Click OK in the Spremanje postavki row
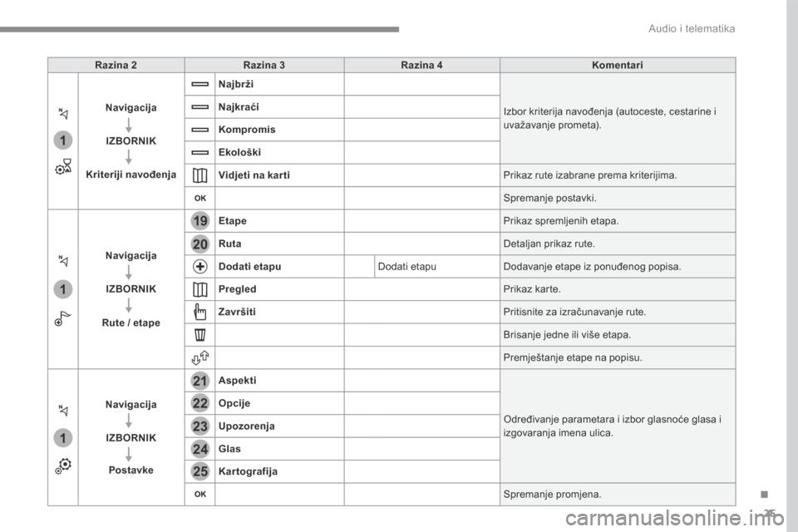The image size is (798, 532). tap(200, 198)
